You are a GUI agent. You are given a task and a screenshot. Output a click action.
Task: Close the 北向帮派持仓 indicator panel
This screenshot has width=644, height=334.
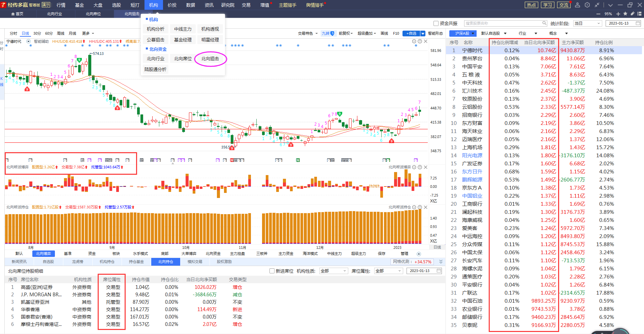[x=426, y=207]
